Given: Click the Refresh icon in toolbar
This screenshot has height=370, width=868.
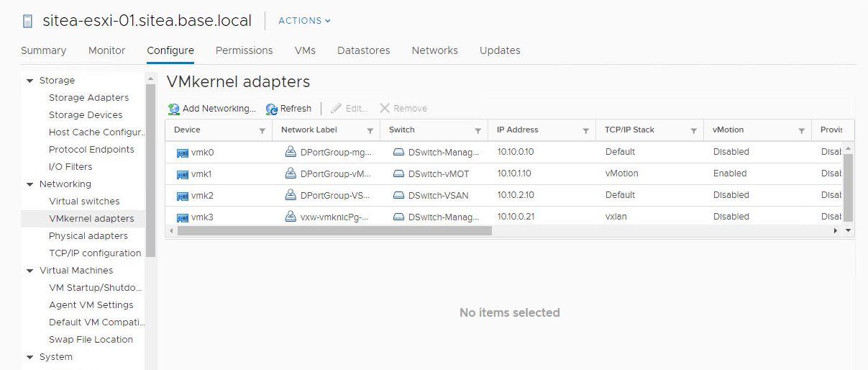Looking at the screenshot, I should pyautogui.click(x=271, y=109).
